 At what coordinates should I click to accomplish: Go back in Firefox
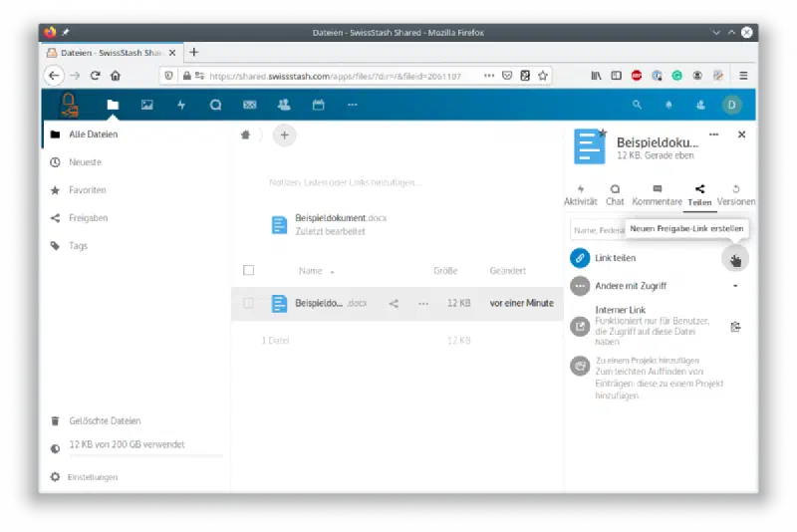point(55,76)
